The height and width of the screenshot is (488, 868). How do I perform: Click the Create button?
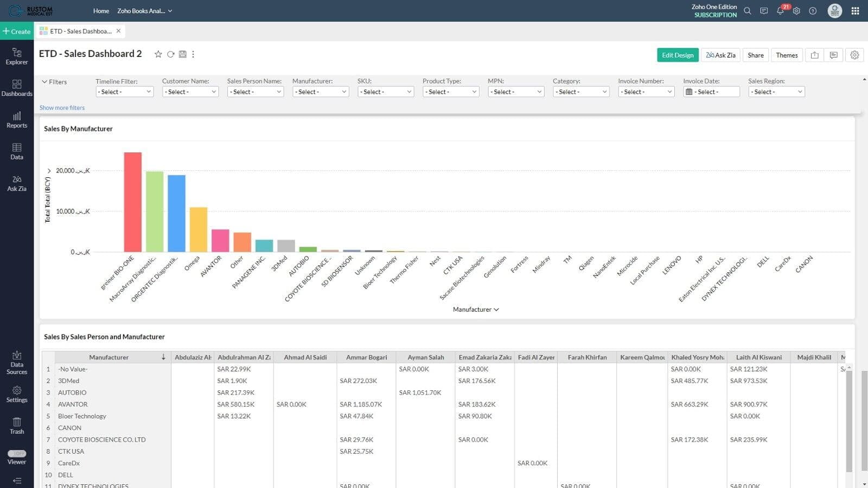(x=17, y=31)
